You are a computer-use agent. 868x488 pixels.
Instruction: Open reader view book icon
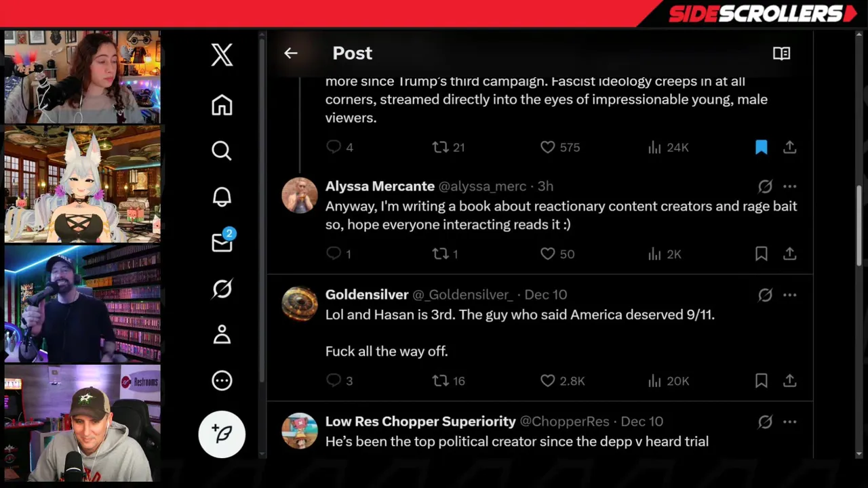pyautogui.click(x=781, y=53)
